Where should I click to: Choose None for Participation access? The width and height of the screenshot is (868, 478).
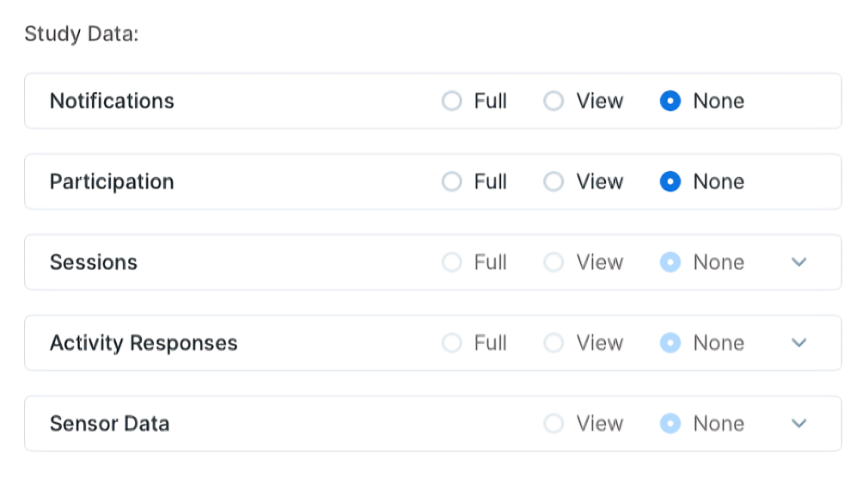pyautogui.click(x=670, y=182)
